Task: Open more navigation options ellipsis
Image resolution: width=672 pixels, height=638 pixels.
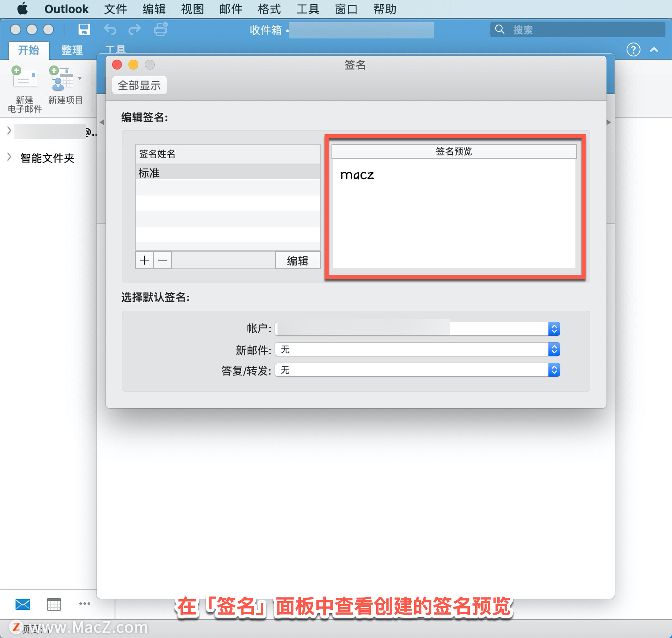Action: 85,604
